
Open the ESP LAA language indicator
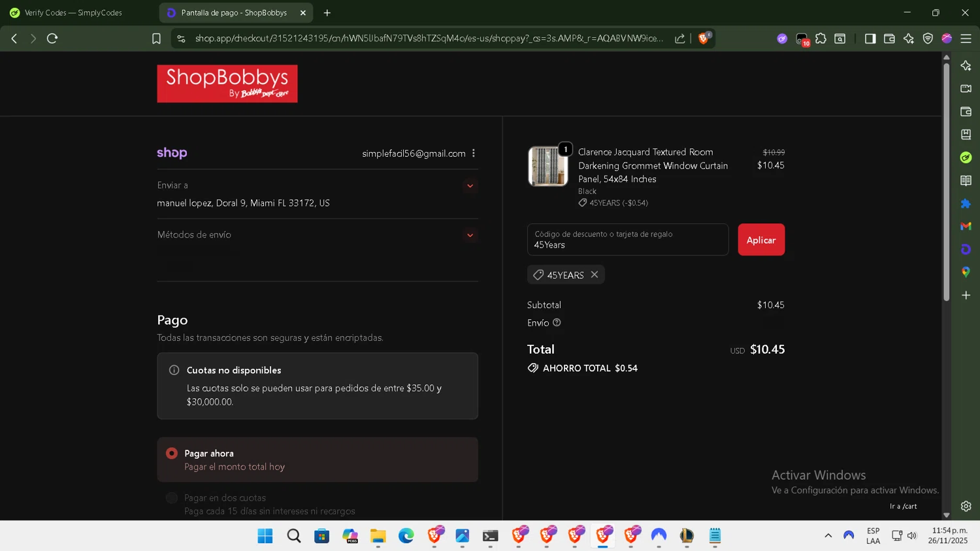(873, 536)
